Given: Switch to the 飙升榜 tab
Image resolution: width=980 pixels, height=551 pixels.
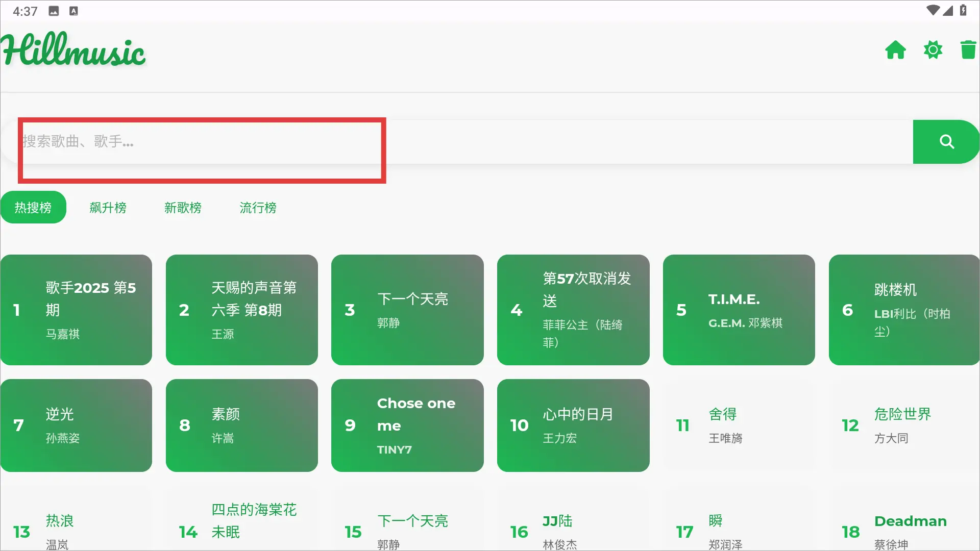Looking at the screenshot, I should click(108, 208).
